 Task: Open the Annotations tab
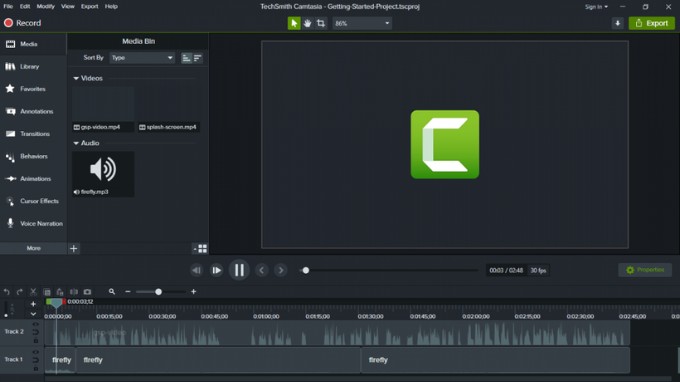click(33, 111)
